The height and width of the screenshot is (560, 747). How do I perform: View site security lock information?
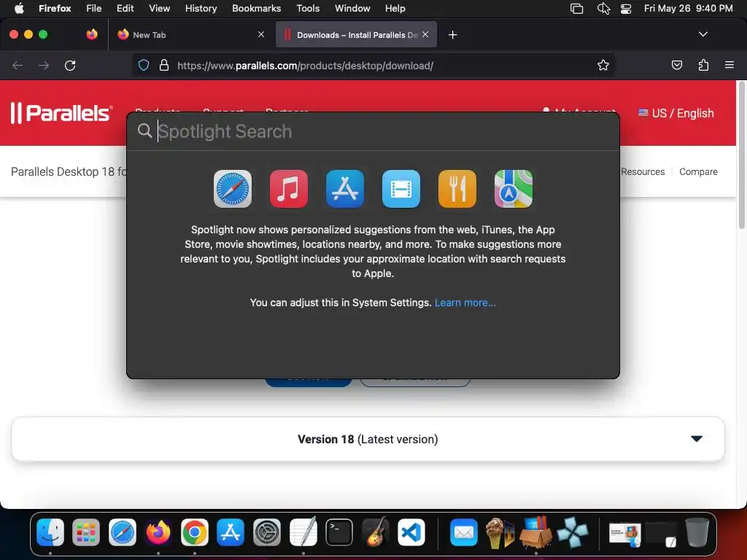coord(164,65)
